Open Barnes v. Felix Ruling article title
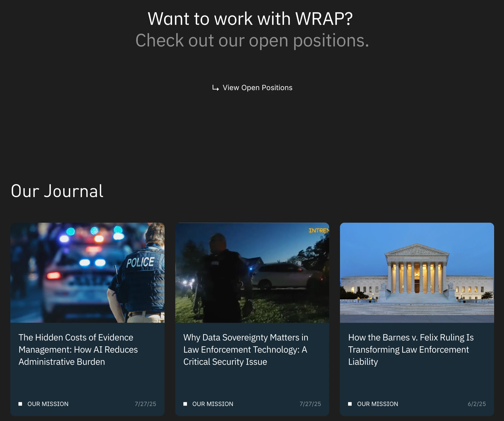Screen dimensions: 504x421 click(411, 349)
